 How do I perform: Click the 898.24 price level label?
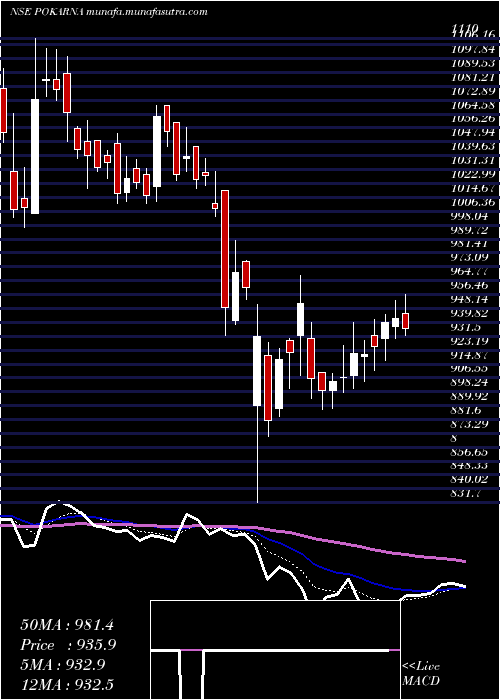point(471,382)
